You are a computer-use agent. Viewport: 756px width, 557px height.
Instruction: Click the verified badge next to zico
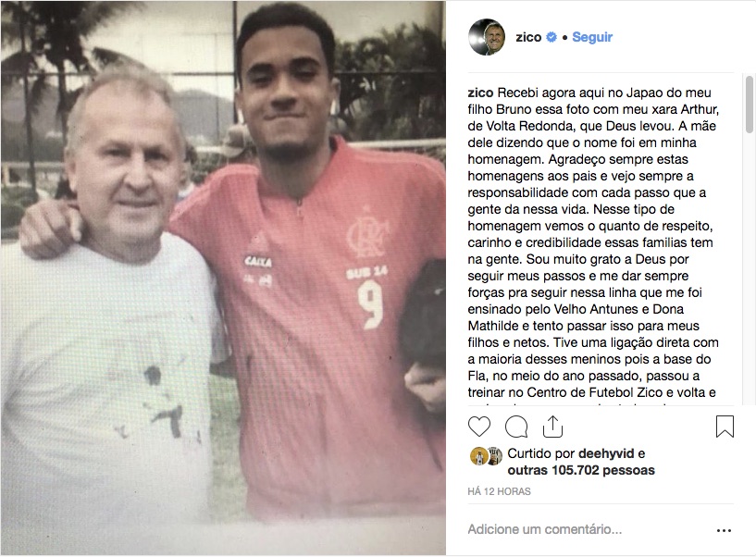coord(552,37)
